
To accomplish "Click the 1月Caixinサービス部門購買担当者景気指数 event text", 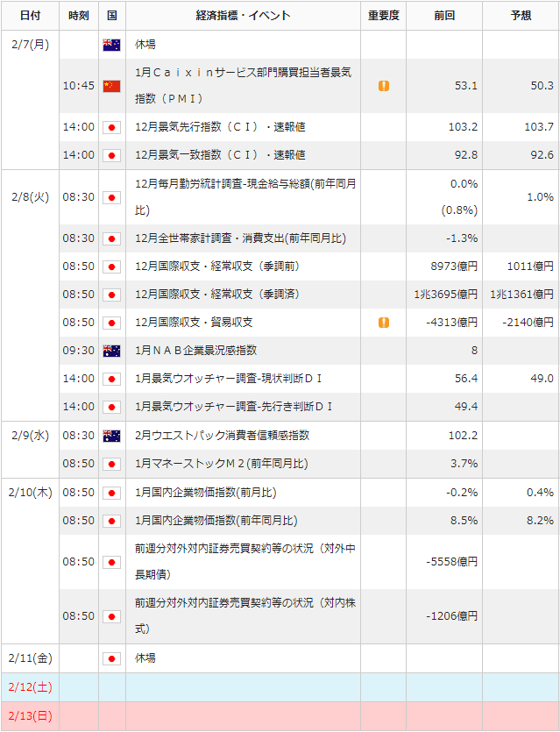I will (x=243, y=85).
